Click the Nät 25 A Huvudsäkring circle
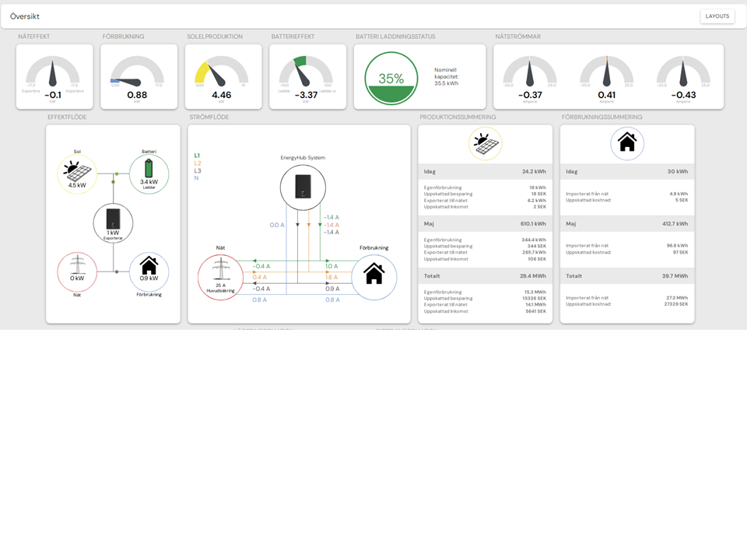 (x=220, y=277)
